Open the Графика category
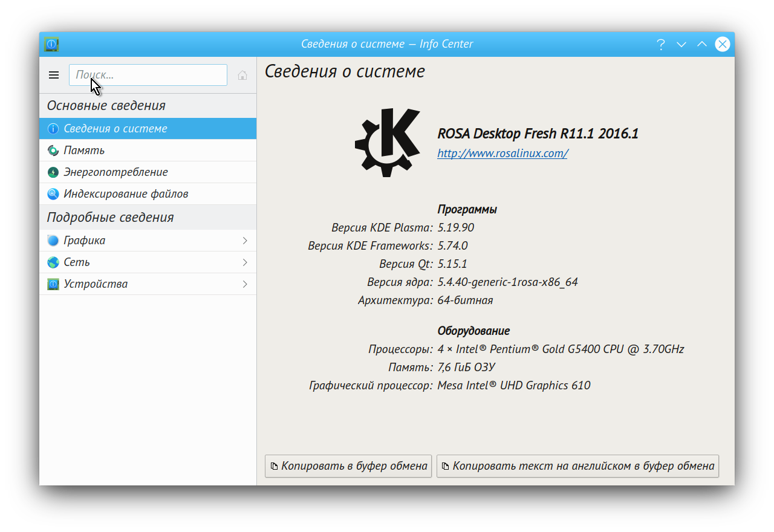Image resolution: width=774 pixels, height=532 pixels. (148, 241)
